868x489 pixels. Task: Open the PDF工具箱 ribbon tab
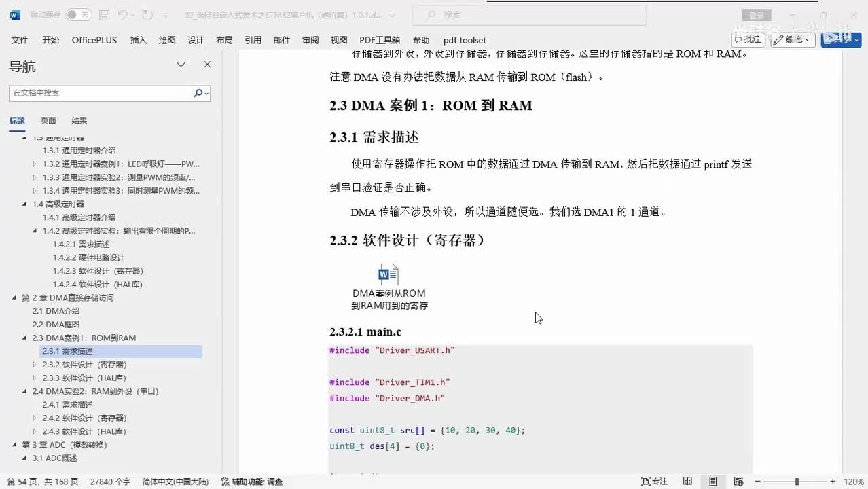pos(380,40)
